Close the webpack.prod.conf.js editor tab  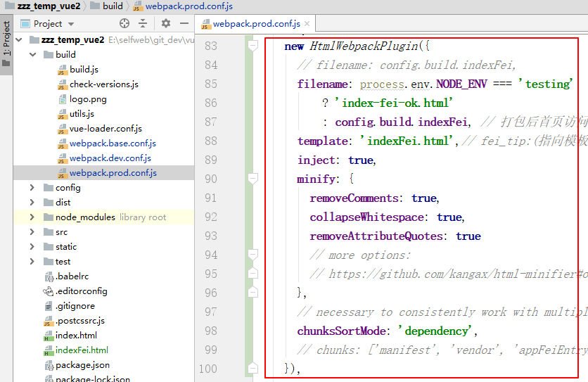(x=307, y=24)
